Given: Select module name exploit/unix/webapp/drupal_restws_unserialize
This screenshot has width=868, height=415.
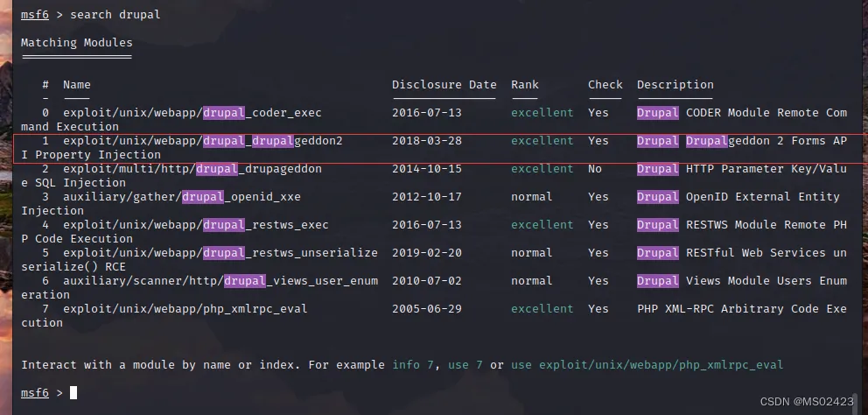Looking at the screenshot, I should click(x=220, y=253).
